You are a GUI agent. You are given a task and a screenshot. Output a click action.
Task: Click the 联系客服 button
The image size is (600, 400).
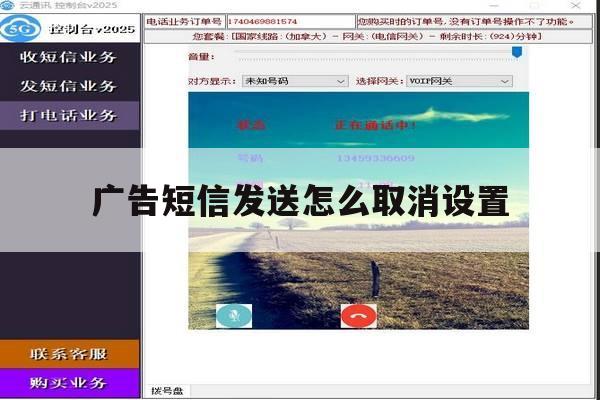pyautogui.click(x=69, y=354)
